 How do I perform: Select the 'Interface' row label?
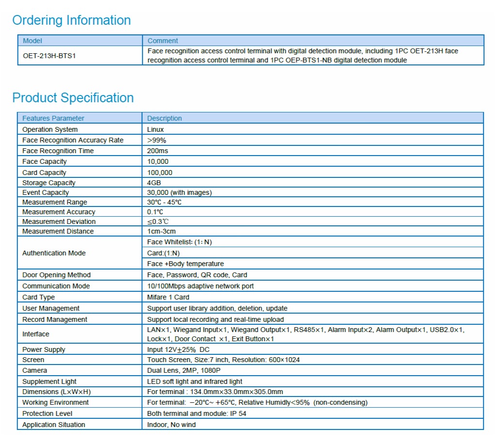36,334
